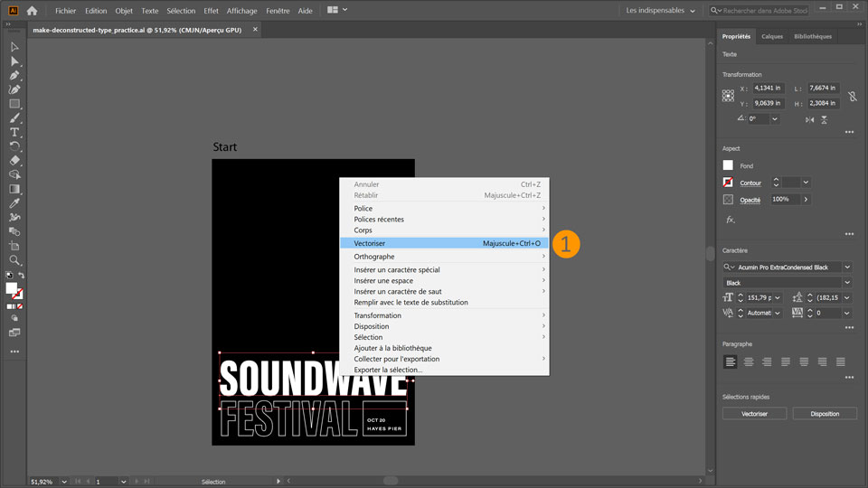The image size is (868, 488).
Task: Open Les indispensables workspace switcher
Action: pyautogui.click(x=660, y=11)
